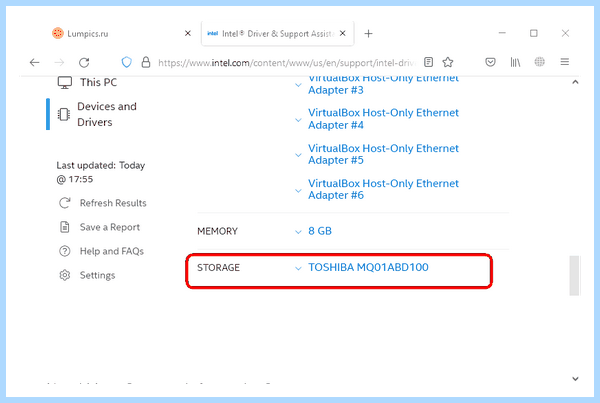This screenshot has height=403, width=600.
Task: Click the Refresh Results circular arrow icon
Action: coord(65,203)
